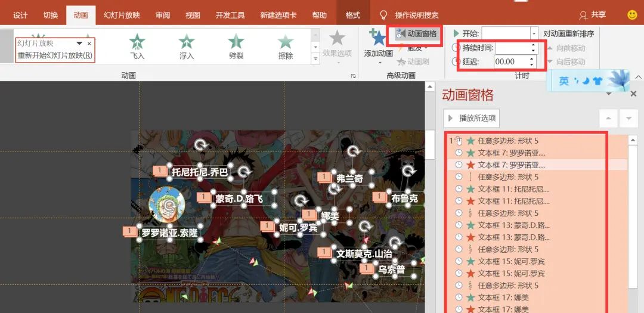This screenshot has width=644, height=313.
Task: Open the 动画 group dialog launcher
Action: (352, 76)
